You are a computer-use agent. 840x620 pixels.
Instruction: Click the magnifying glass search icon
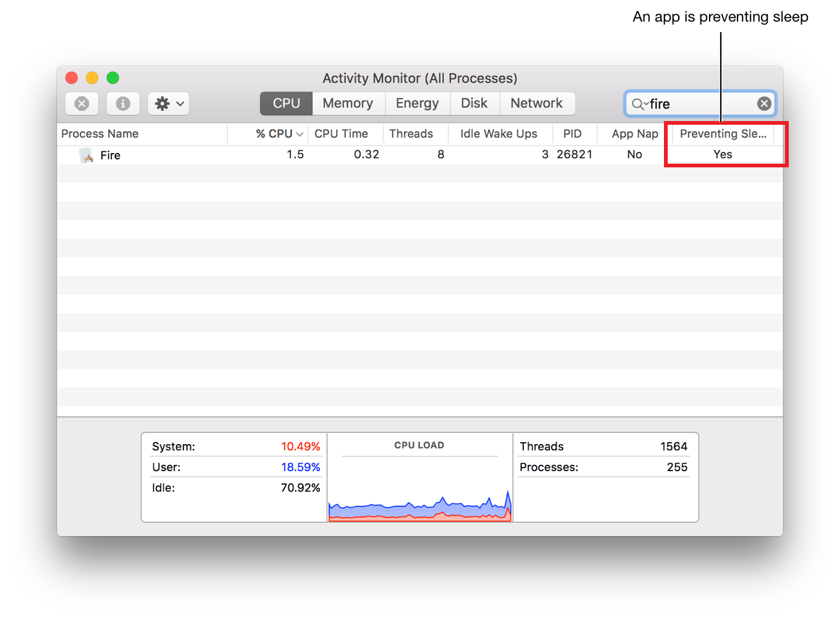(x=637, y=104)
